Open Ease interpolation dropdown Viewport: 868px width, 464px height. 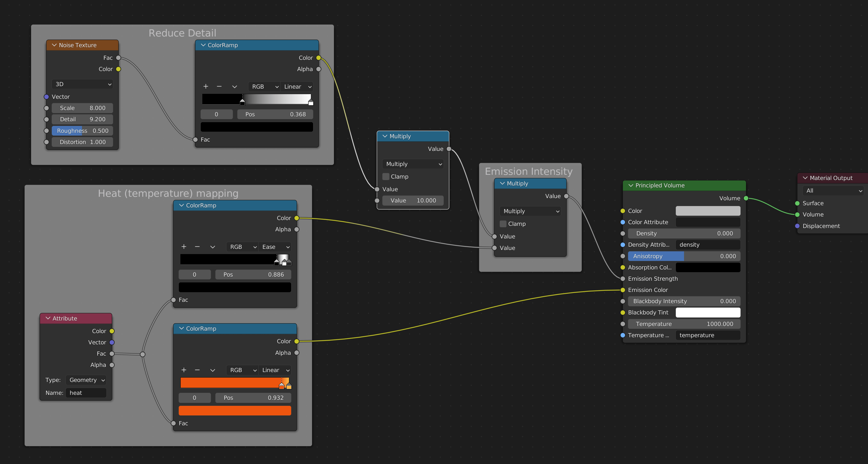275,247
